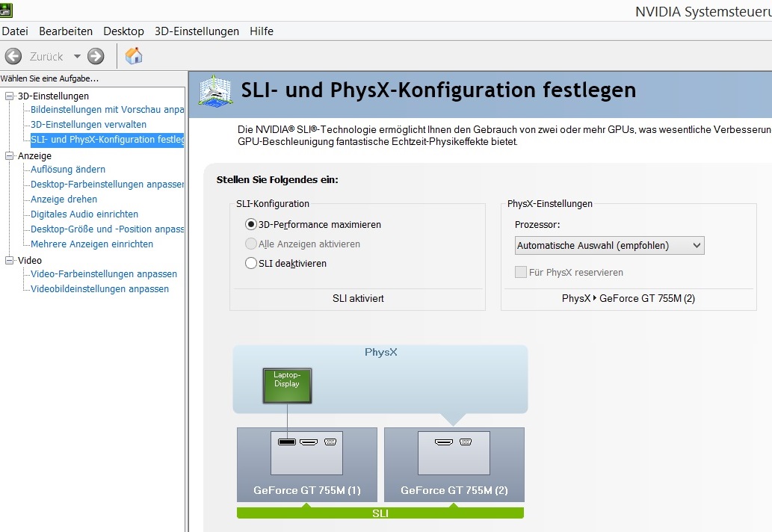772x532 pixels.
Task: Open Video-Farbeinstellungen anpassen
Action: (104, 274)
